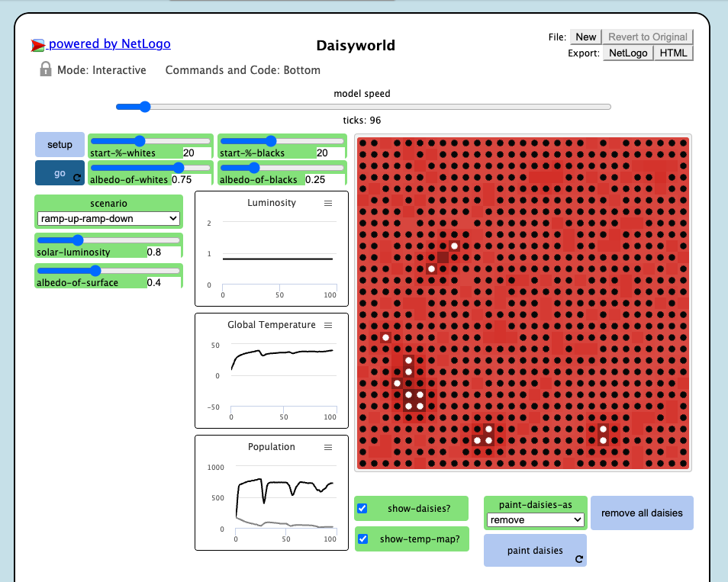
Task: Click the setup button
Action: 60,144
